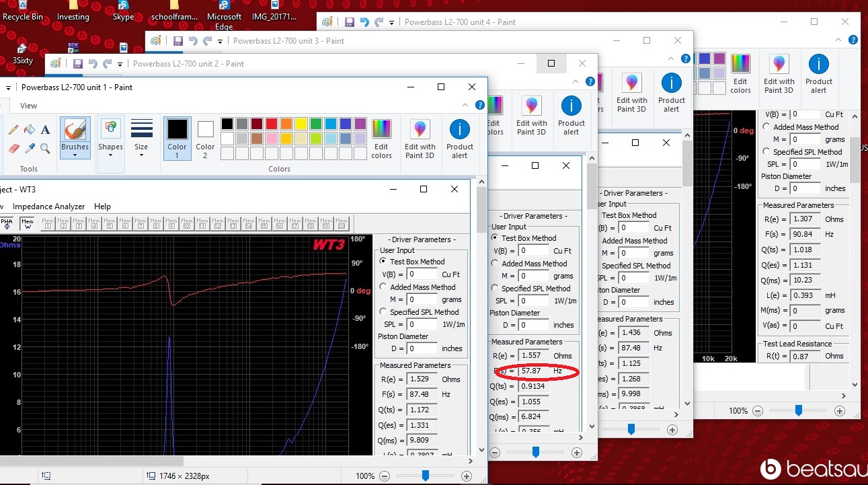Click Save icon in unit 3 Paint title bar

[177, 41]
